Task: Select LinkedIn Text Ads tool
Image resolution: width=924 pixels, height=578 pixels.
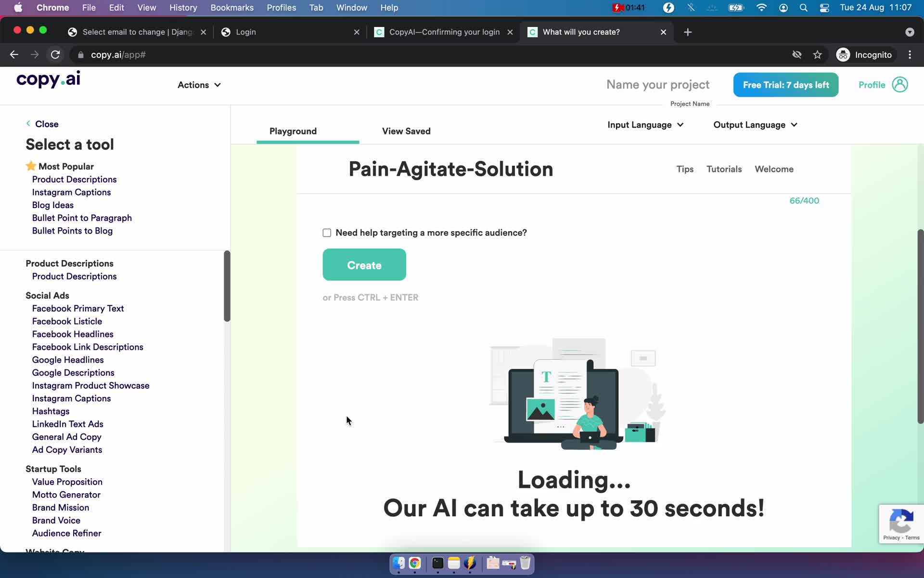Action: pyautogui.click(x=68, y=424)
